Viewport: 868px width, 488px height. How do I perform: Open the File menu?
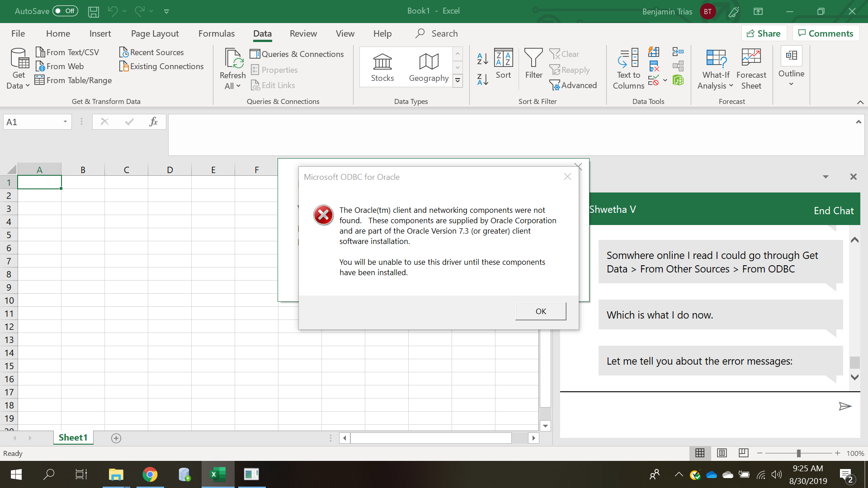[18, 33]
